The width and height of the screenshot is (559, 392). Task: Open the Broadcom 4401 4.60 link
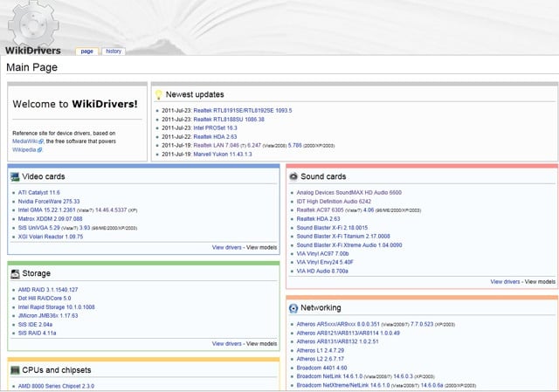pos(322,368)
